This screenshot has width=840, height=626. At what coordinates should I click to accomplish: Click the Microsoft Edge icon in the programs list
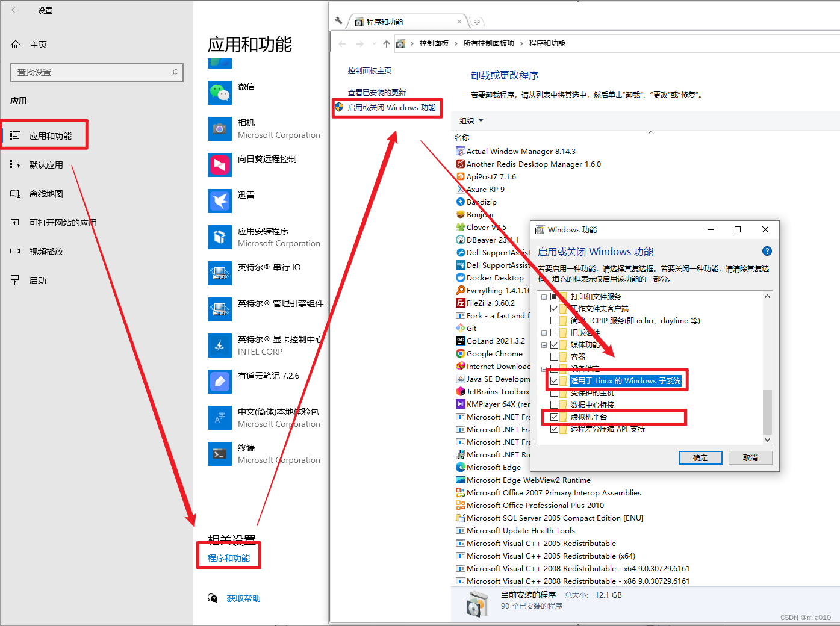461,467
